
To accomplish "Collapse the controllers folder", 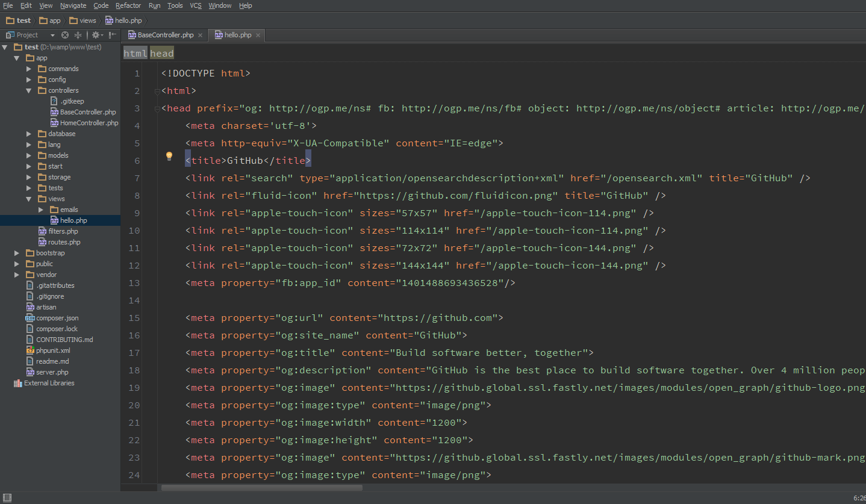I will point(29,90).
